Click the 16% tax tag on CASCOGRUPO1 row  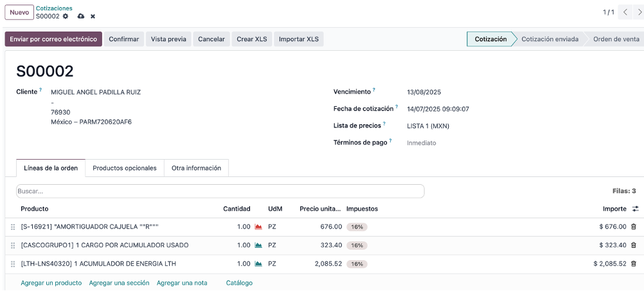[357, 245]
